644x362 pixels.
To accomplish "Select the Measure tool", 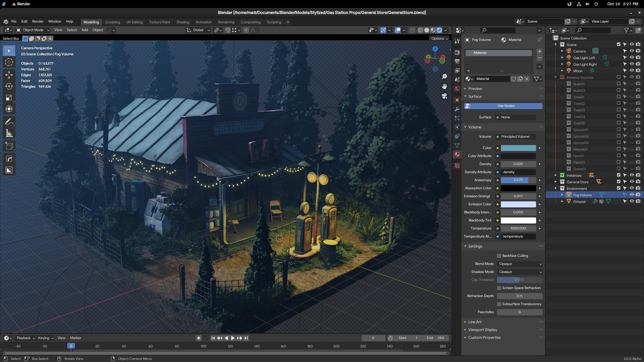I will click(9, 133).
